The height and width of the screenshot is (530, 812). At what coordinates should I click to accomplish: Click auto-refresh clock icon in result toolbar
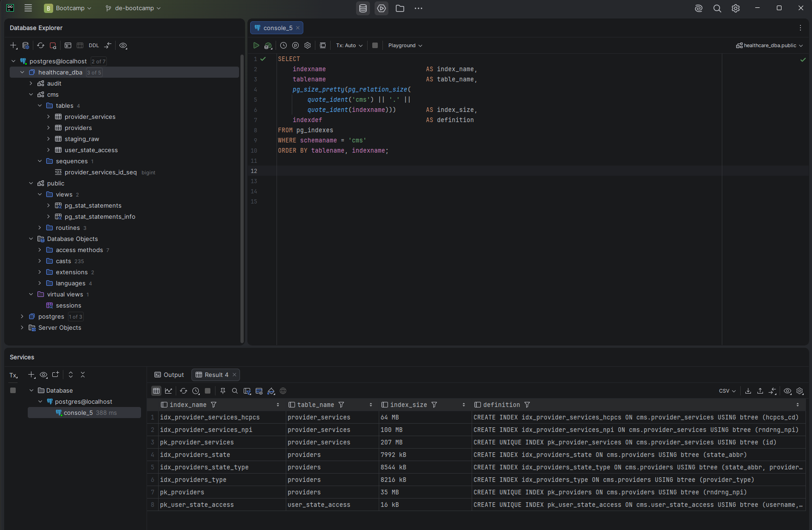pyautogui.click(x=196, y=391)
